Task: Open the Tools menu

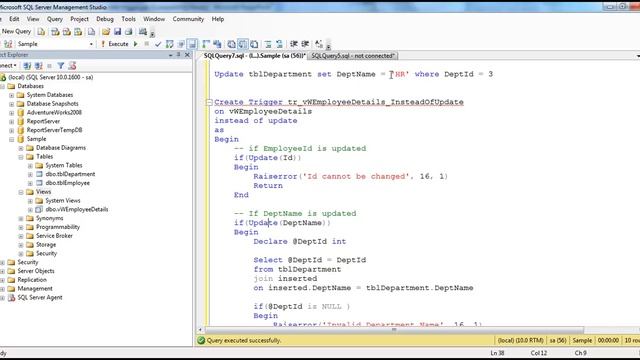Action: tap(128, 19)
